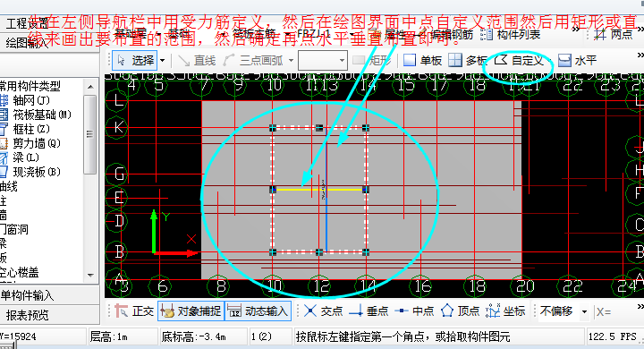The height and width of the screenshot is (349, 644).
Task: Choose the 自定义 custom range tool
Action: tap(519, 61)
